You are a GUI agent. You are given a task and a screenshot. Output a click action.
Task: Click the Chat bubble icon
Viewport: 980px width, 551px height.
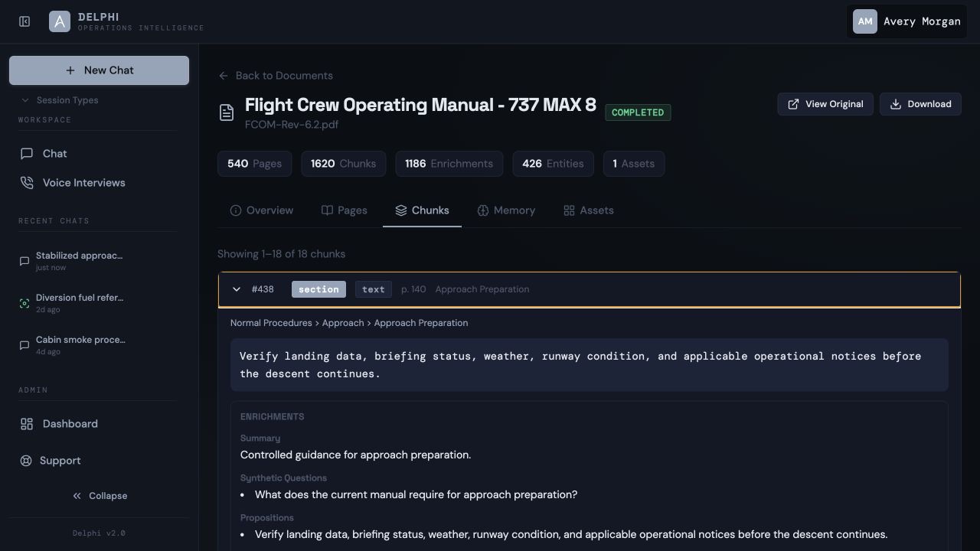27,154
